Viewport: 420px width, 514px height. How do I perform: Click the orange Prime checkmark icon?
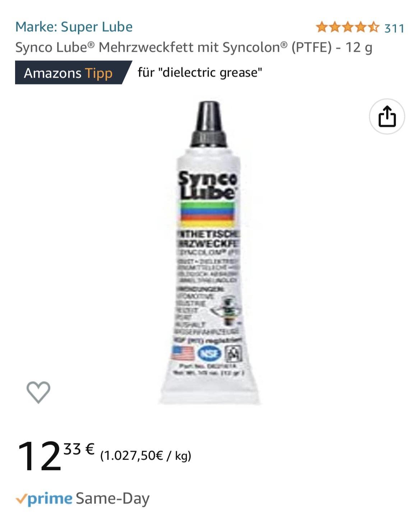21,499
